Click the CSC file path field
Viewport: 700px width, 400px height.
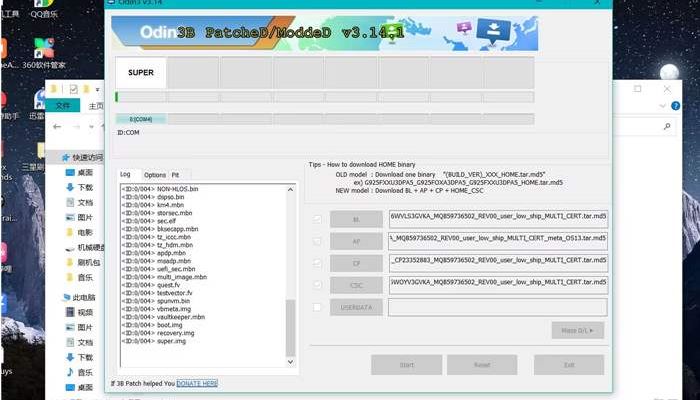tap(497, 285)
